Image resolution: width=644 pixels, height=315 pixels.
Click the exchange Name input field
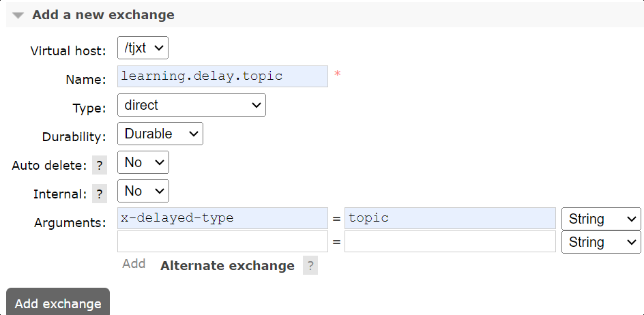(x=222, y=76)
